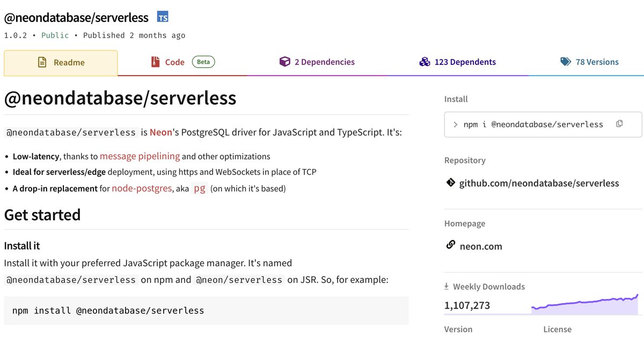Click the Dependencies cube icon
The width and height of the screenshot is (644, 338).
pyautogui.click(x=284, y=62)
